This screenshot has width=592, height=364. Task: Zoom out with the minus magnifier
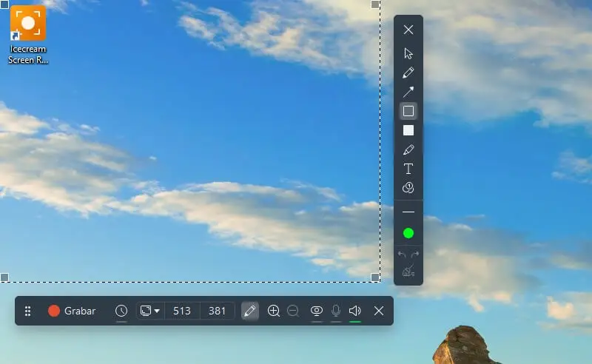[293, 311]
